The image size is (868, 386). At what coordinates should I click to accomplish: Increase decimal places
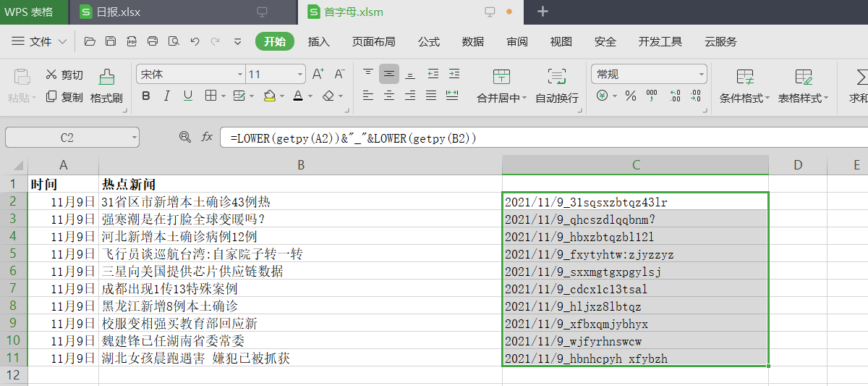coord(675,96)
